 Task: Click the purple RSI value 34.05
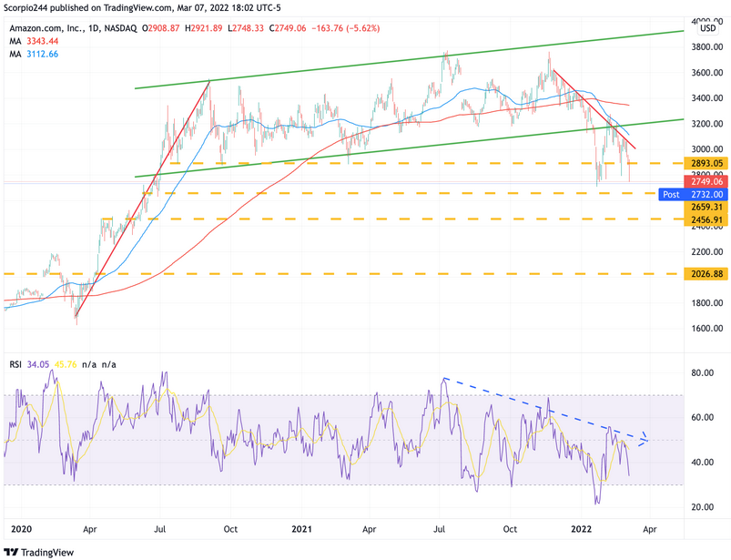pos(37,364)
